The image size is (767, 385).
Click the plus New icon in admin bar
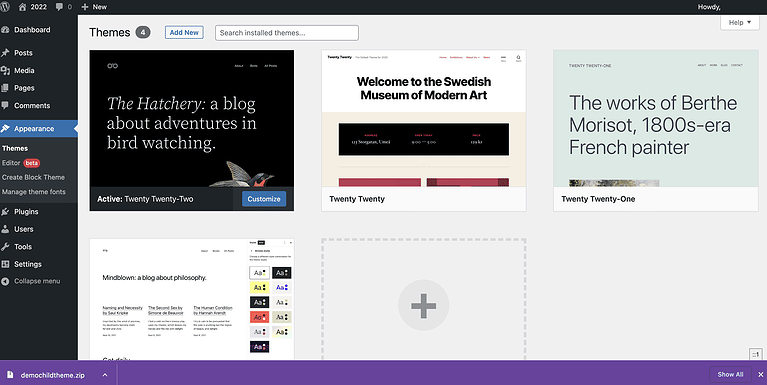coord(85,7)
